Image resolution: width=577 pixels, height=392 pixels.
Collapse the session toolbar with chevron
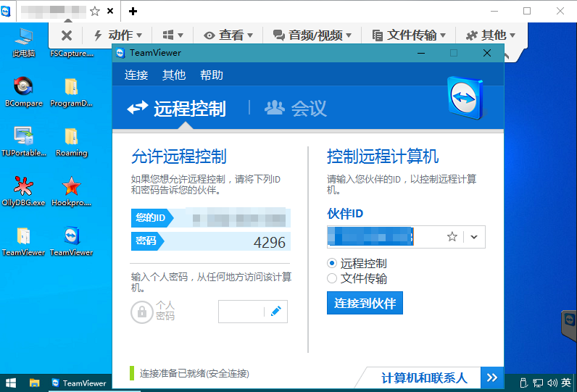point(507,57)
